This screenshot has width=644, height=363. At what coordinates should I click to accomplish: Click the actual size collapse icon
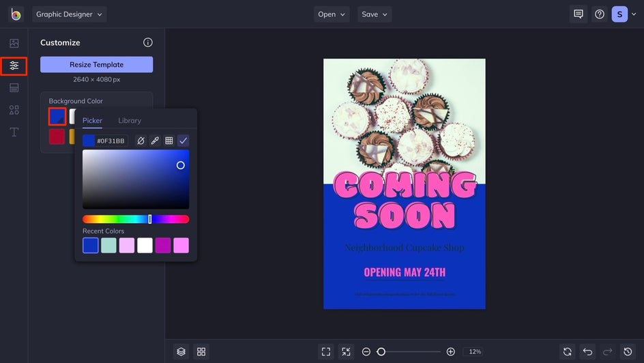(x=347, y=351)
